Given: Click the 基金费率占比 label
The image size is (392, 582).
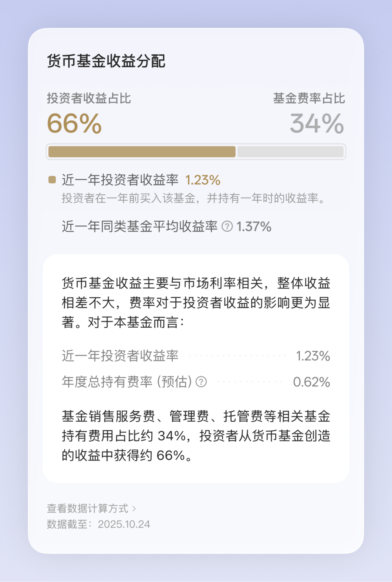Looking at the screenshot, I should coord(309,98).
